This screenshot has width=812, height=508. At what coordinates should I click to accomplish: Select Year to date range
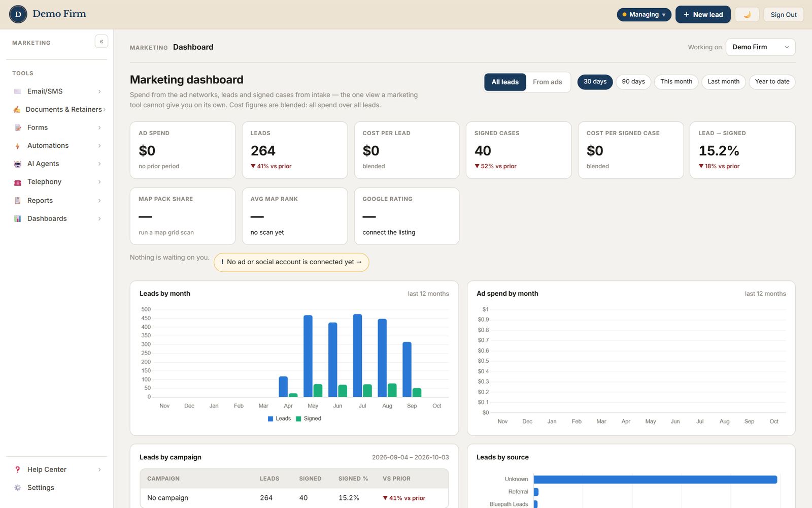pos(772,82)
